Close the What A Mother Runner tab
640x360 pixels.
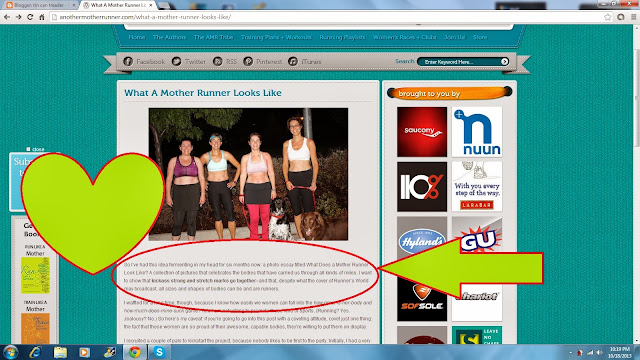pos(151,5)
